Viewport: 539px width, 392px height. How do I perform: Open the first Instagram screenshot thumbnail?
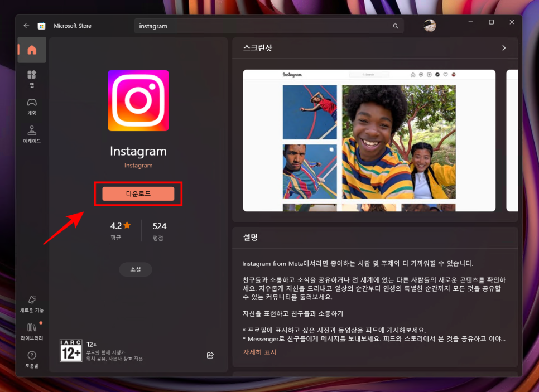pos(369,141)
